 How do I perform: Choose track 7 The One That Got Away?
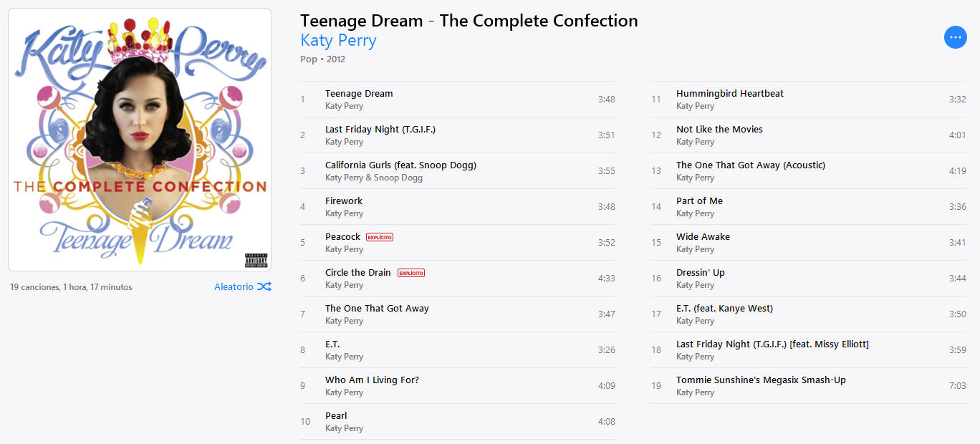click(x=458, y=314)
